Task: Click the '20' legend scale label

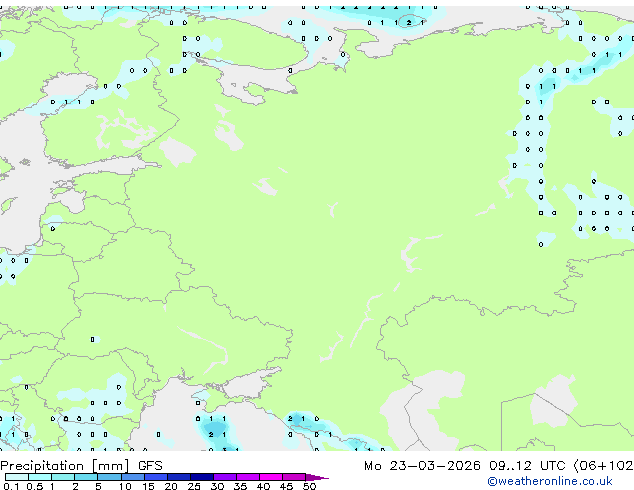Action: [171, 486]
